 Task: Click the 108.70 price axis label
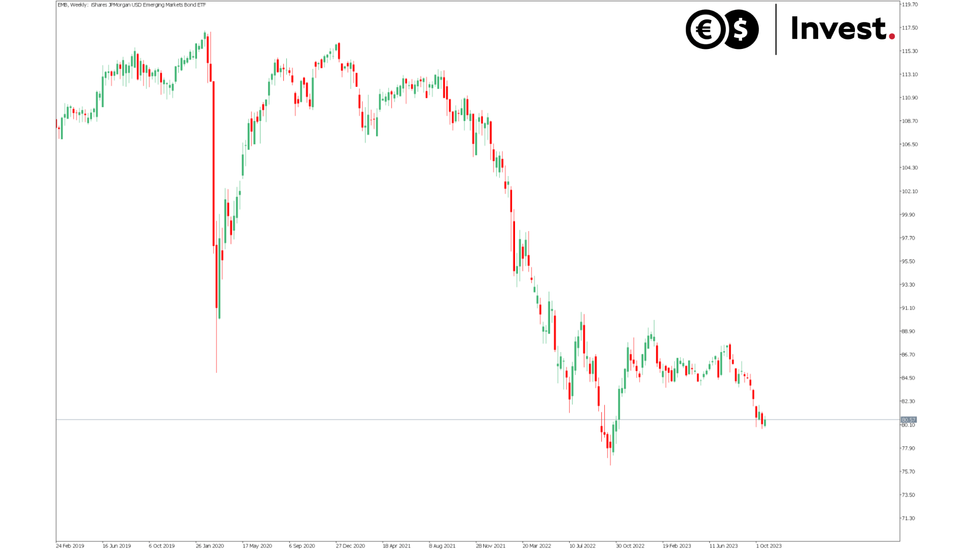pyautogui.click(x=910, y=121)
